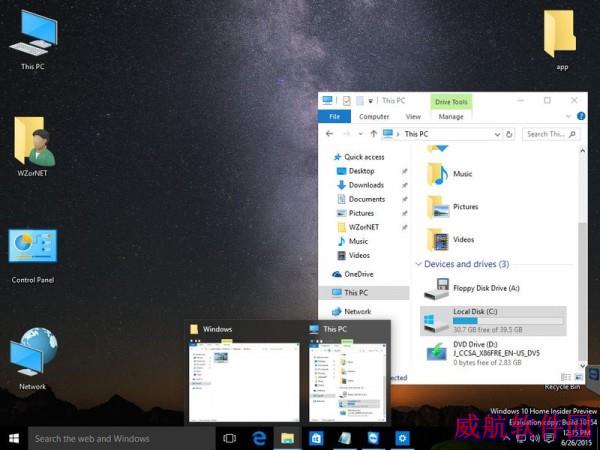600x450 pixels.
Task: Switch to the Computer ribbon tab
Action: coord(374,117)
